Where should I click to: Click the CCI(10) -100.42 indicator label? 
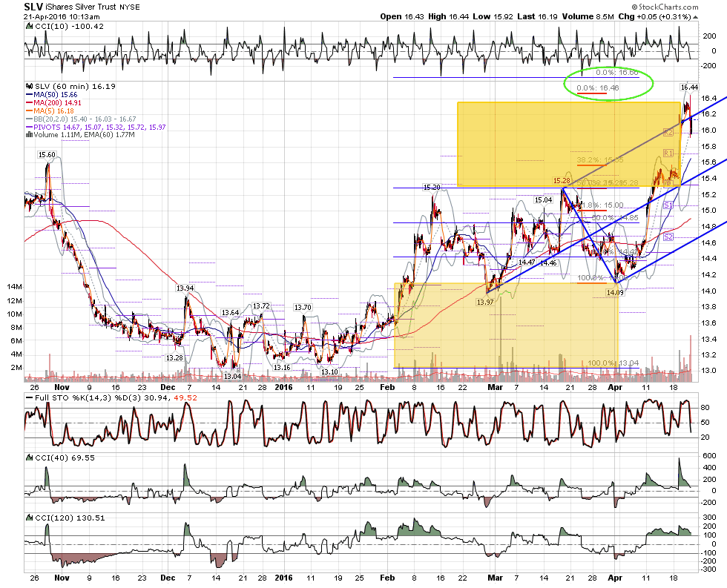click(69, 27)
